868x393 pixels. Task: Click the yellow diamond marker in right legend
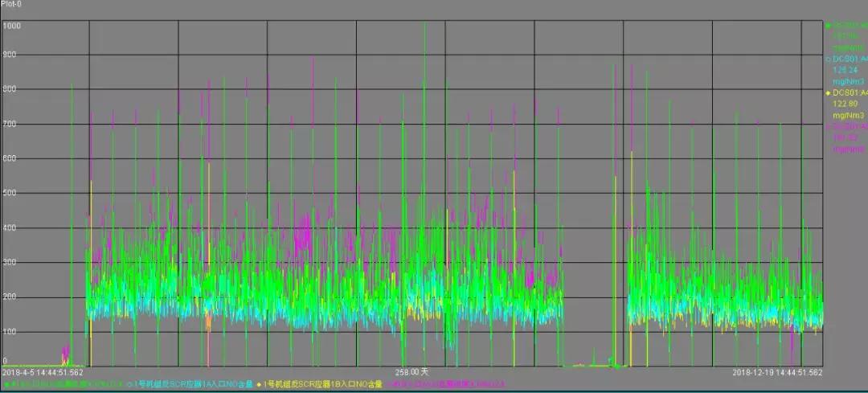(829, 93)
